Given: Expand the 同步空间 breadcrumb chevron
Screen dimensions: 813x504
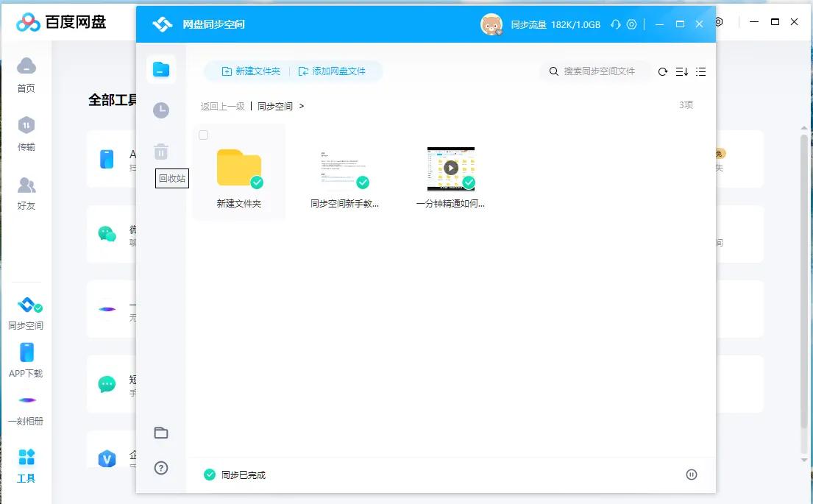Looking at the screenshot, I should click(302, 105).
